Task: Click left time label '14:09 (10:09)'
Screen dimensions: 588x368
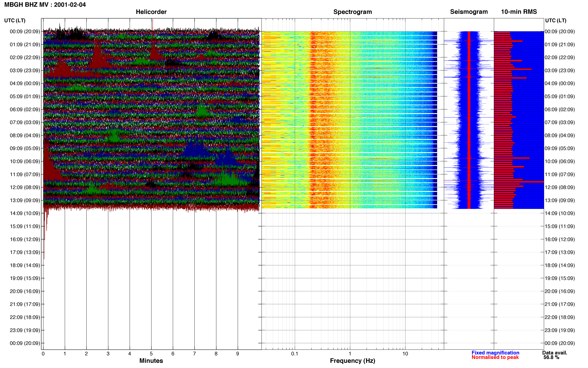Action: click(25, 213)
